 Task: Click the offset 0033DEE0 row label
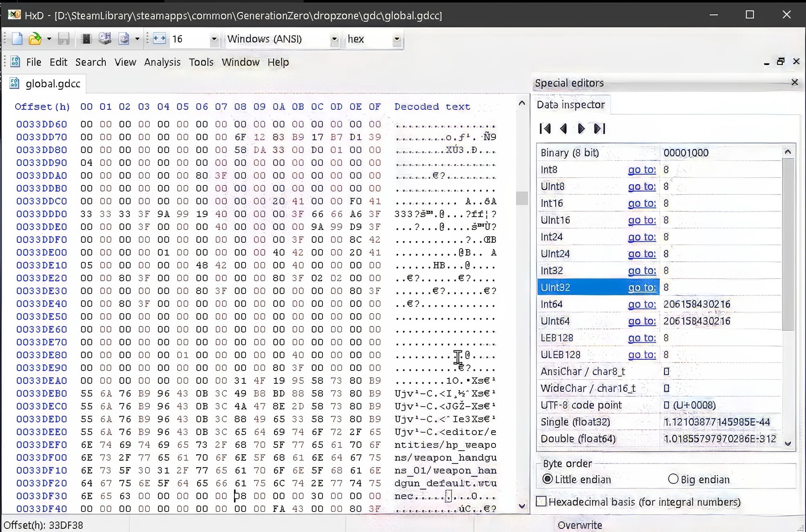(42, 432)
